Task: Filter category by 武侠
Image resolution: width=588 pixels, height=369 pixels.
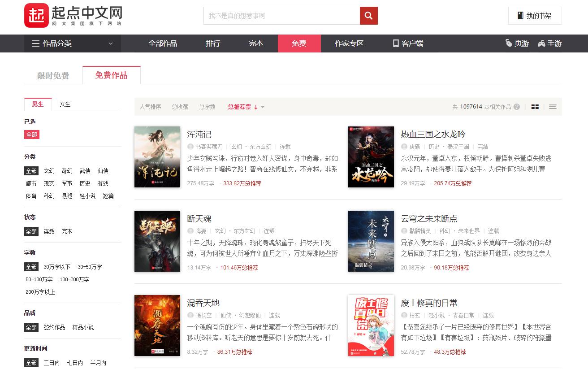Action: pos(85,171)
